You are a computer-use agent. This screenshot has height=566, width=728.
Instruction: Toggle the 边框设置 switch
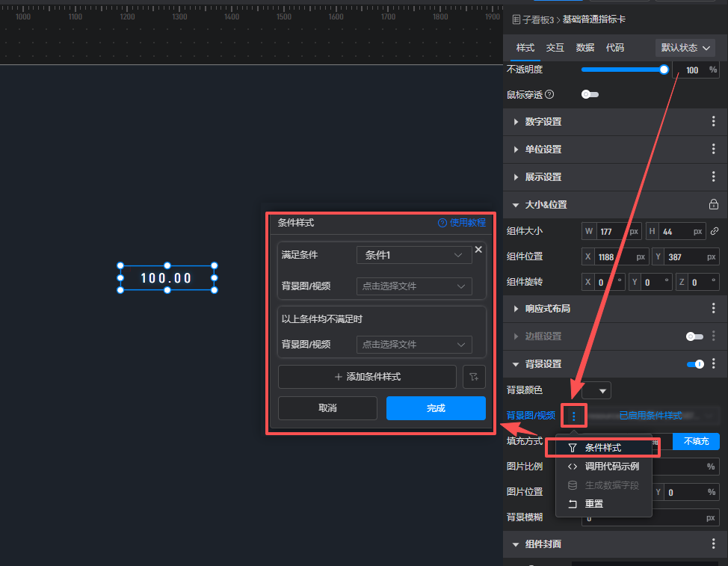694,336
